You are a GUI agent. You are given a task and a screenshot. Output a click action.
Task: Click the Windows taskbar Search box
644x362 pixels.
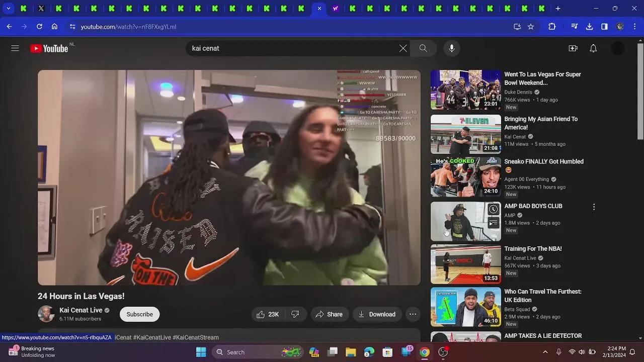pyautogui.click(x=258, y=352)
